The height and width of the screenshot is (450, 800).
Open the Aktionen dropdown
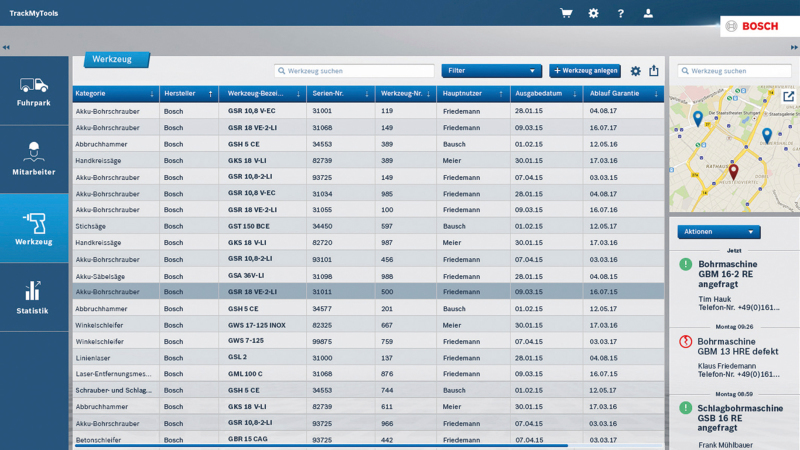point(718,232)
